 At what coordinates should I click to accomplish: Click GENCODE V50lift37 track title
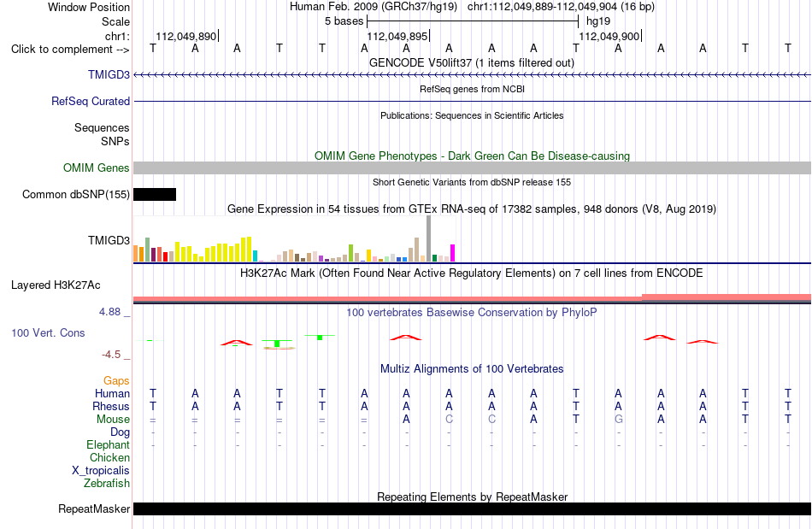[472, 62]
